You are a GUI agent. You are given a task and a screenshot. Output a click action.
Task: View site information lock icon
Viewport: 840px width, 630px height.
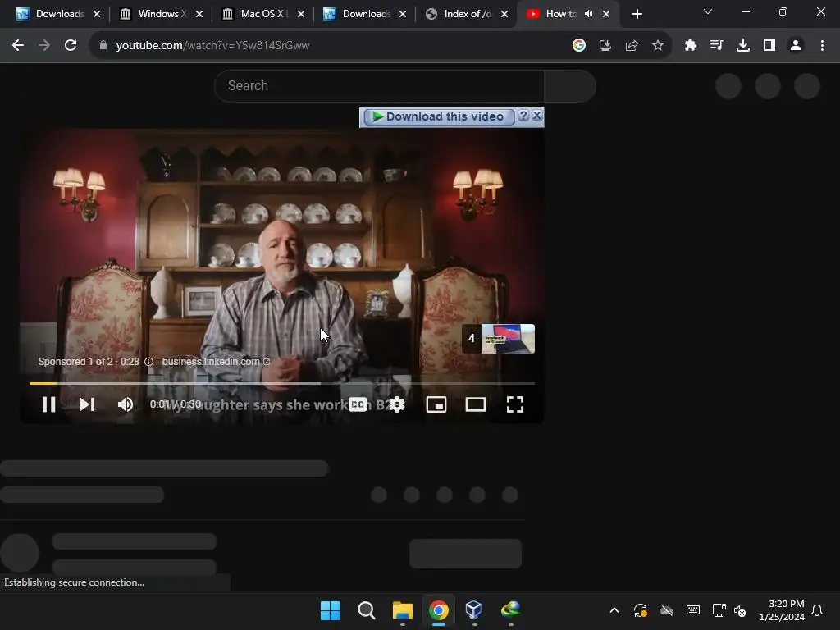pos(103,46)
